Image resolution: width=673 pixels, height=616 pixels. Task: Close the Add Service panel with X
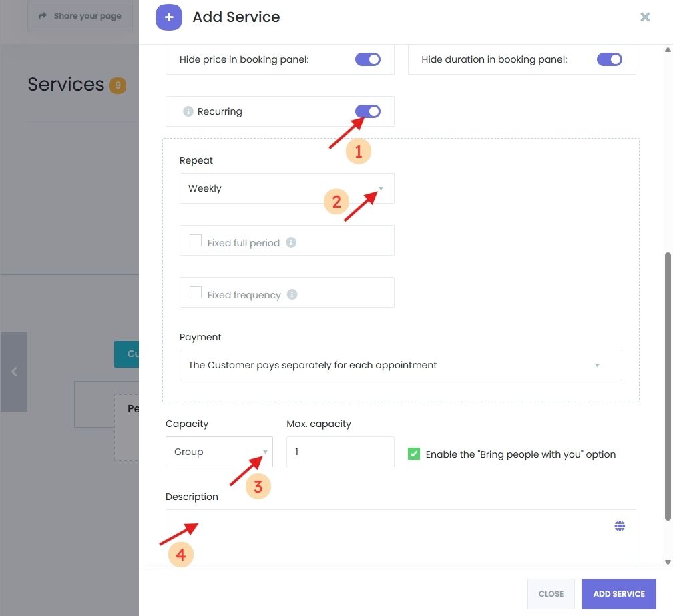pyautogui.click(x=645, y=17)
